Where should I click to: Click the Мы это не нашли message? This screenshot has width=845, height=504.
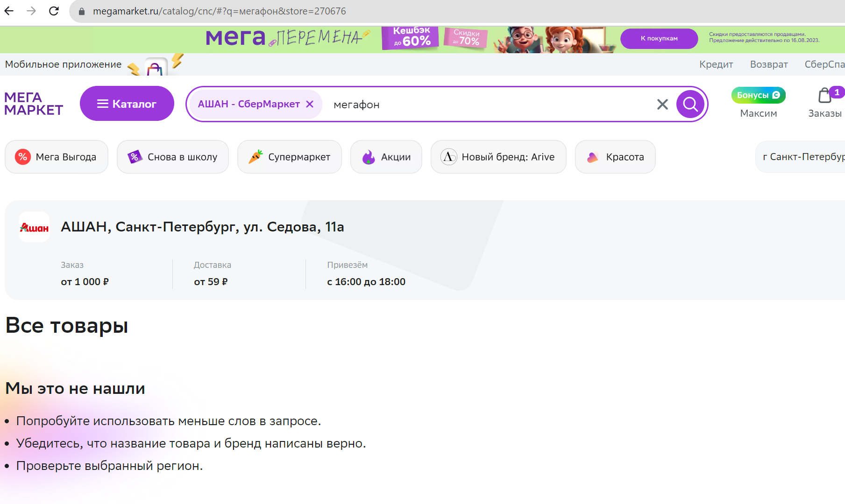point(75,388)
